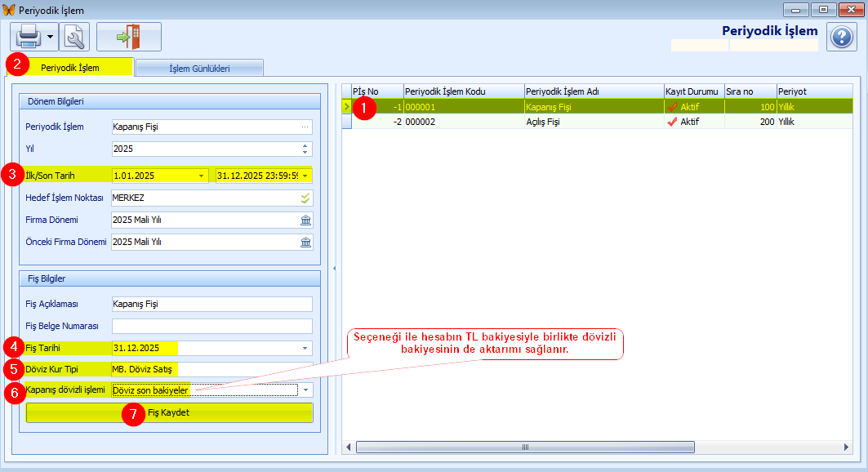Click the Yıl spinner control
Screen dimensions: 868x472
(305, 149)
